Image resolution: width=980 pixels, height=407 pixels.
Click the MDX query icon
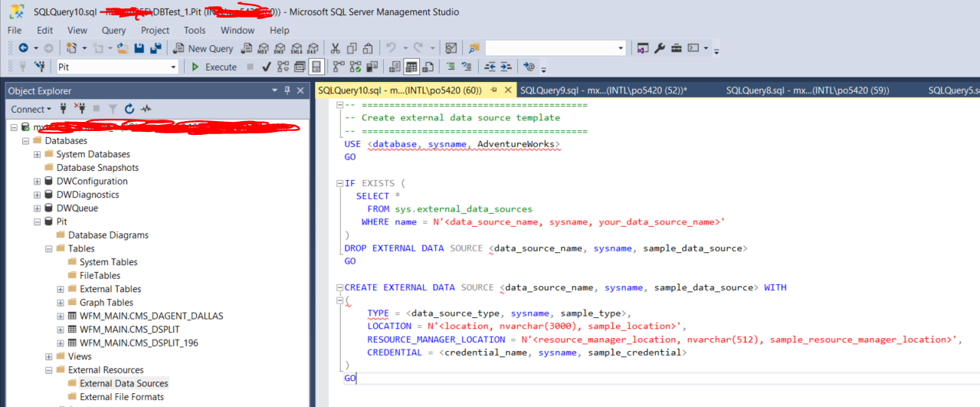coord(263,48)
